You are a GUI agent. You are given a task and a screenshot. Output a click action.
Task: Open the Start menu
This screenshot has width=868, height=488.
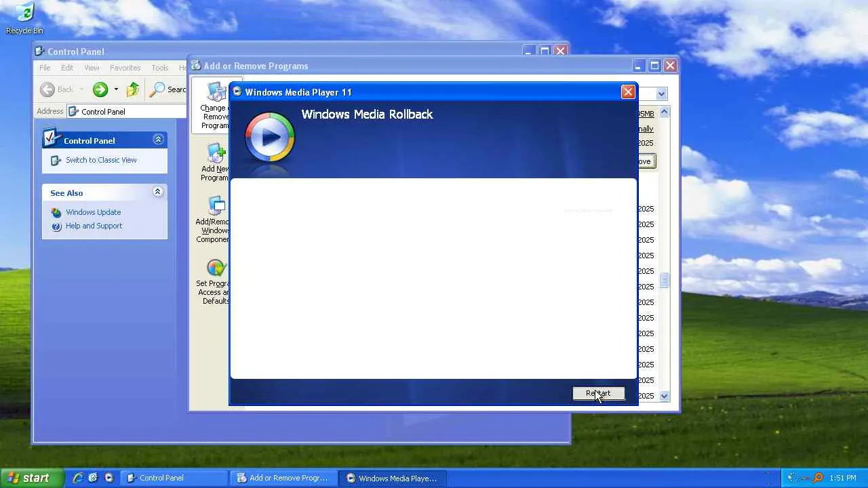(33, 478)
